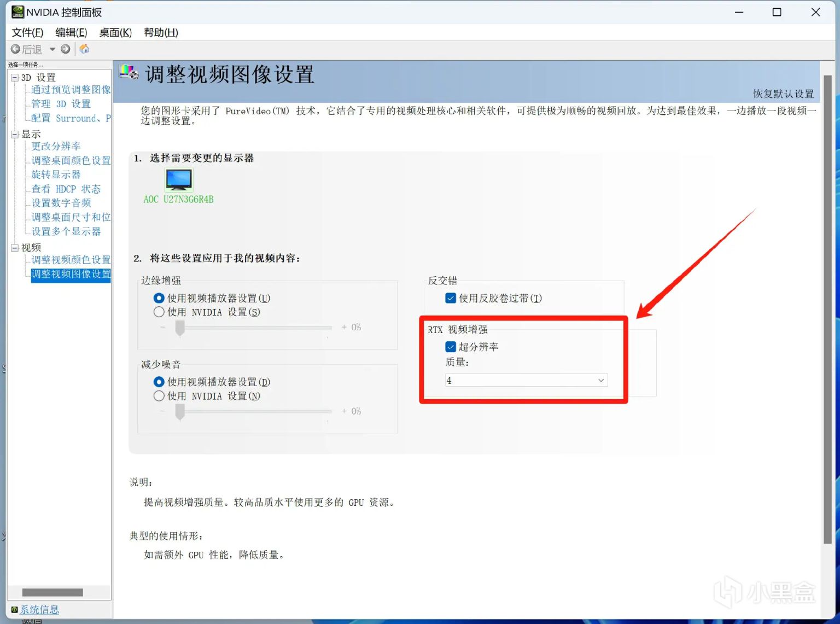
Task: Open the back history dropdown arrow
Action: (x=52, y=49)
